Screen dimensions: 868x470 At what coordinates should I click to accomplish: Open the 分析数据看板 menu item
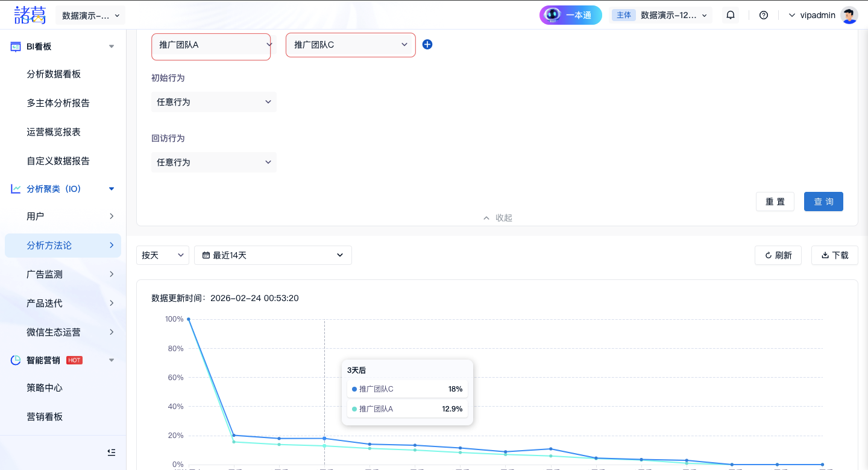pos(54,74)
